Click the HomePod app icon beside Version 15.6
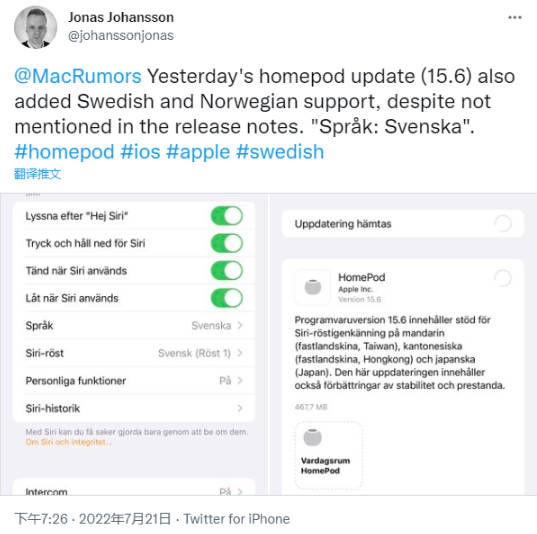 pyautogui.click(x=313, y=287)
